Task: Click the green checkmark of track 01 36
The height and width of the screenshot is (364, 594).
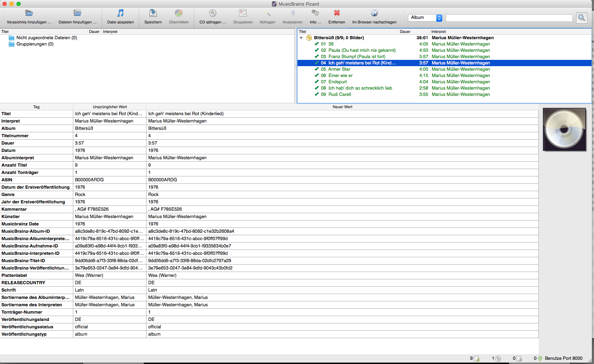Action: pyautogui.click(x=317, y=44)
